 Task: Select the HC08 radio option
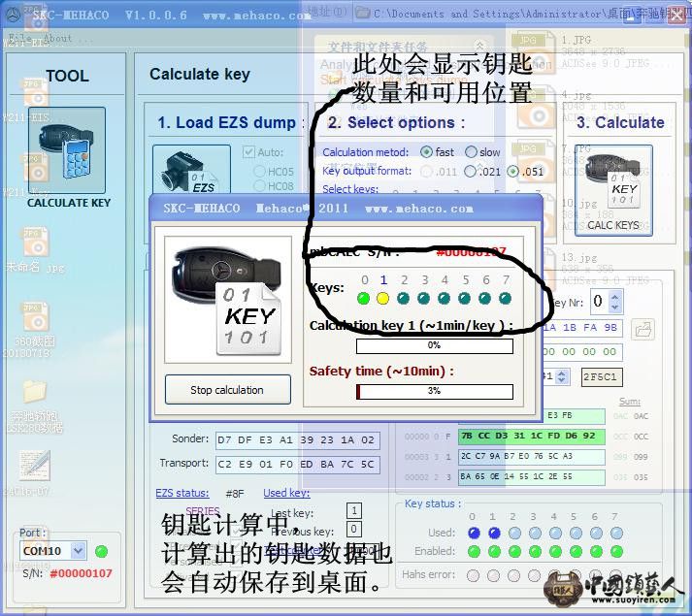[259, 186]
